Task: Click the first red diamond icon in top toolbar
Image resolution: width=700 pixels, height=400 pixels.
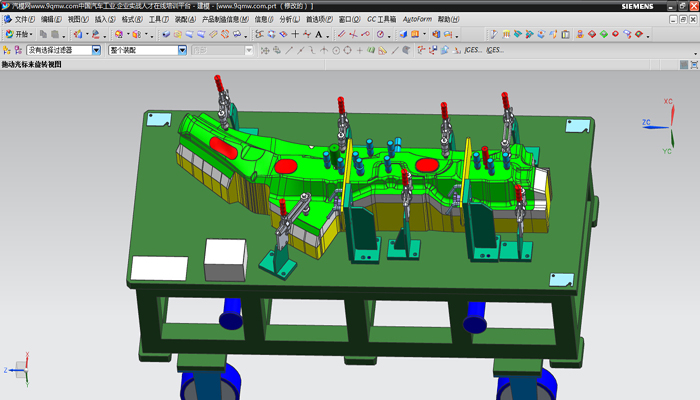Action: pos(592,34)
